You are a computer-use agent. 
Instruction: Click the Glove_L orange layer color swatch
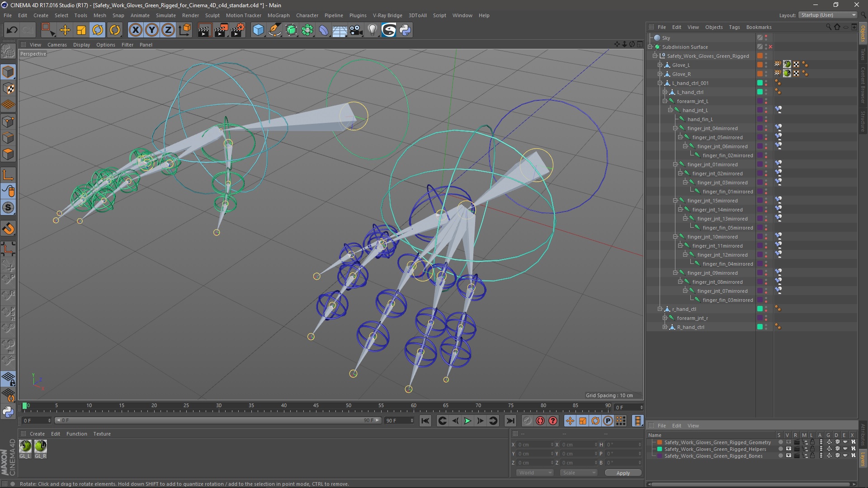(x=760, y=65)
